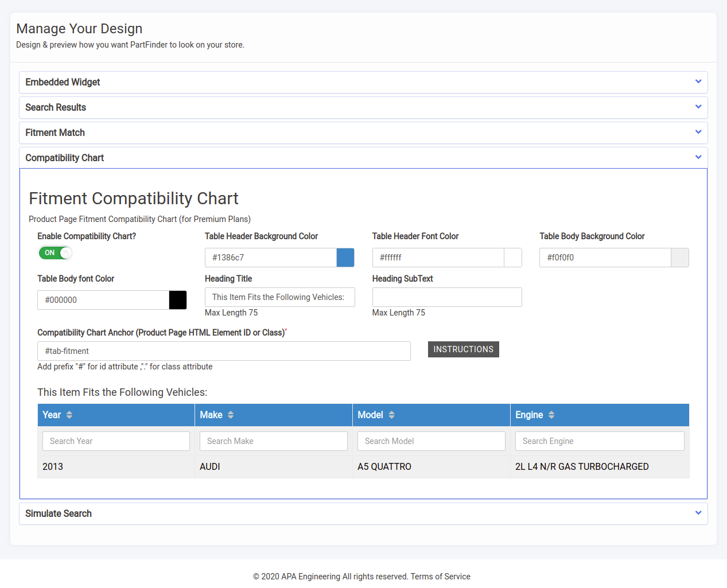The width and height of the screenshot is (727, 588).
Task: Collapse the Compatibility Chart section chevron
Action: [698, 157]
